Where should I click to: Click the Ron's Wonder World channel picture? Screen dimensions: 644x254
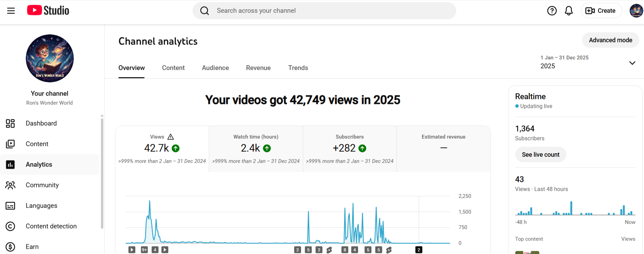pyautogui.click(x=50, y=58)
